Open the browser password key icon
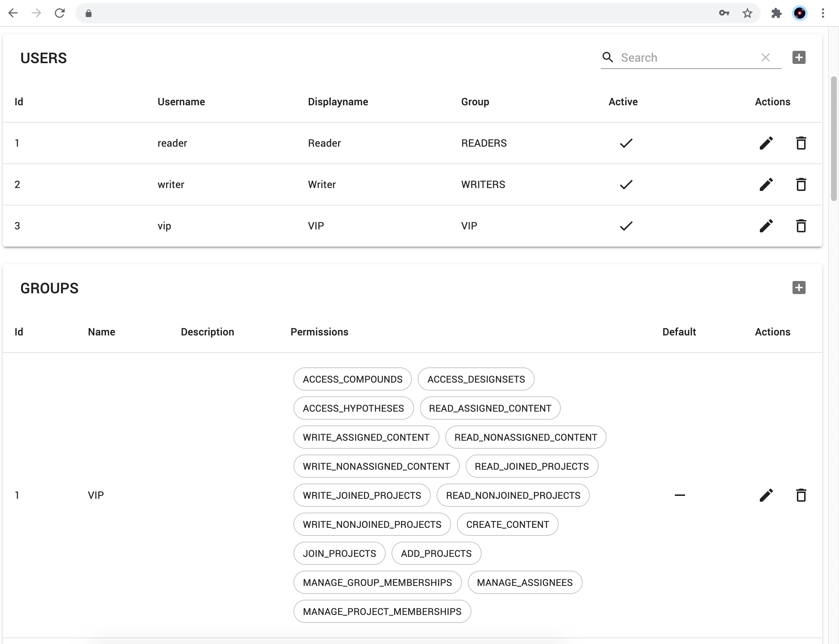 [724, 13]
